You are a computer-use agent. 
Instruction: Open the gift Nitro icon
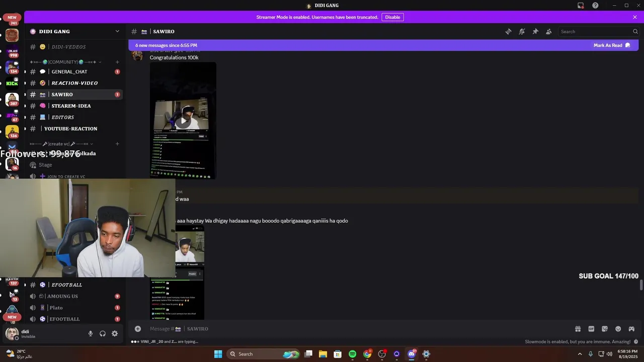(x=578, y=329)
